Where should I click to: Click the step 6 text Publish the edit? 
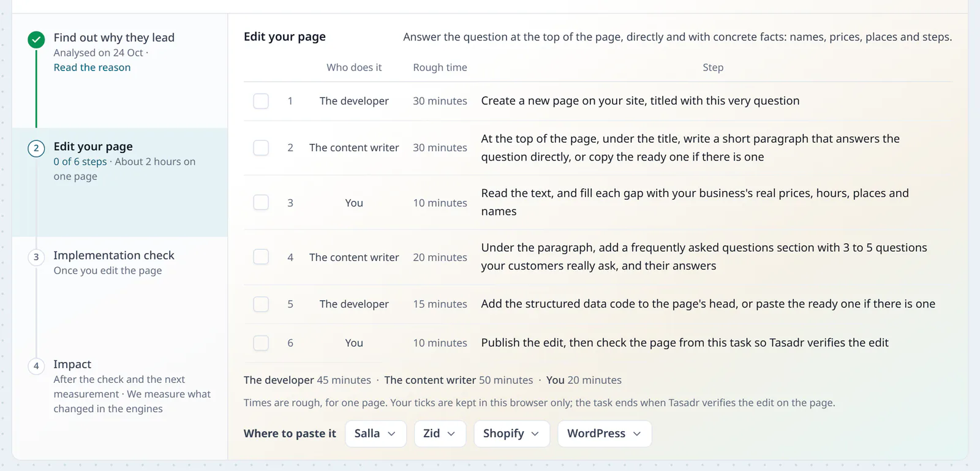coord(685,343)
